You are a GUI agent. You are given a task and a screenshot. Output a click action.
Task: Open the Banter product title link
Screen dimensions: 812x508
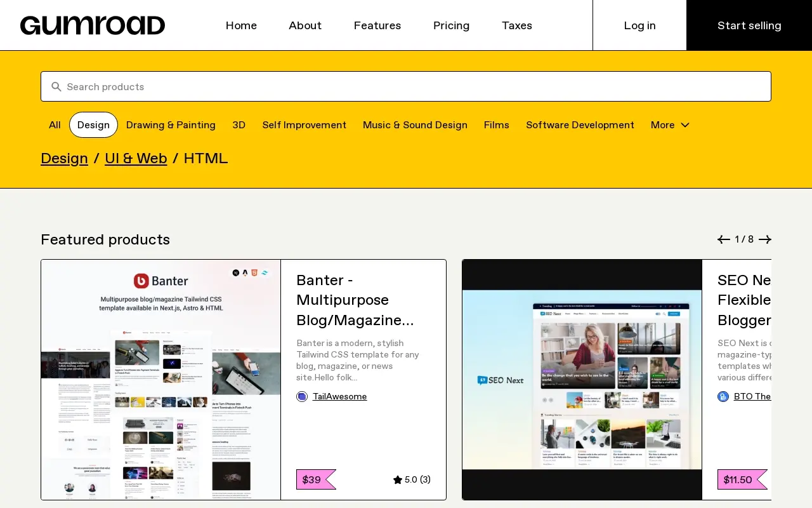[x=355, y=300]
